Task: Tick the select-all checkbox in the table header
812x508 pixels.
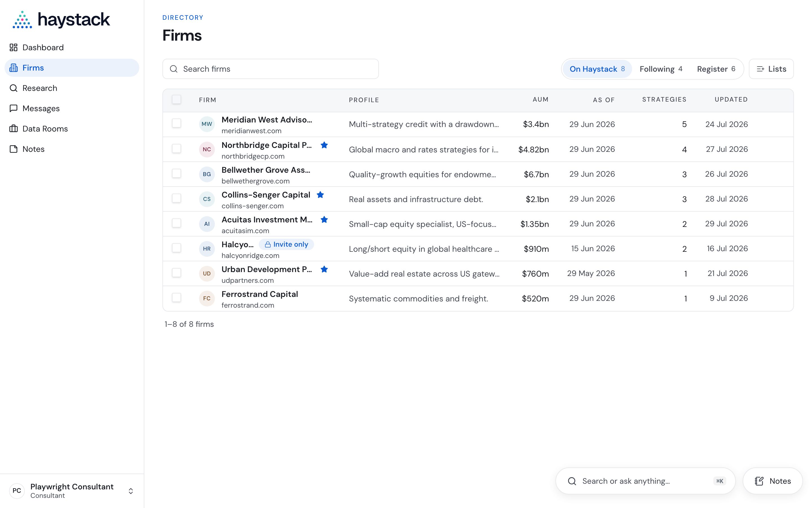Action: tap(176, 99)
